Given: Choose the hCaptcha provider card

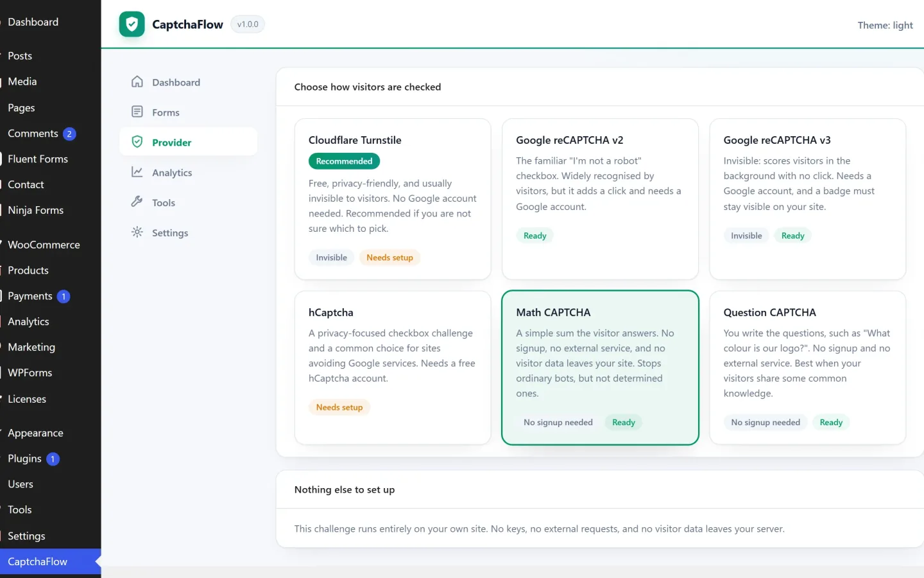Looking at the screenshot, I should 393,367.
